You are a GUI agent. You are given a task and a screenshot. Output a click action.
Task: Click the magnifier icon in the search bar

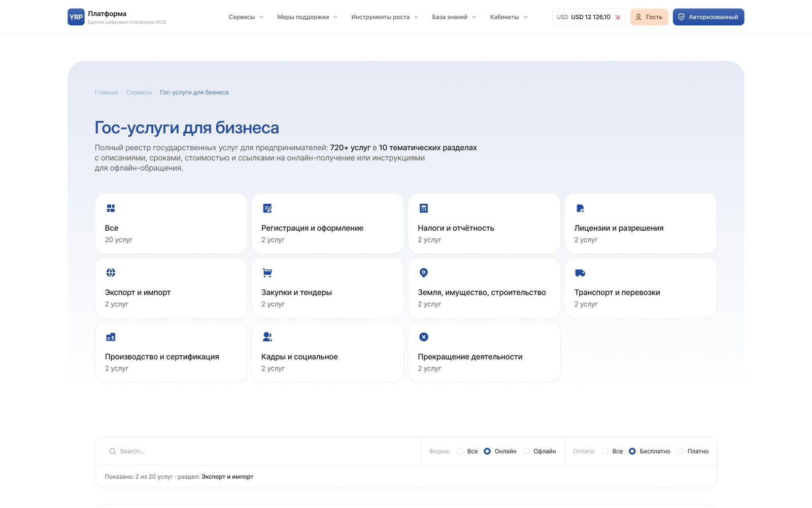[x=112, y=451]
